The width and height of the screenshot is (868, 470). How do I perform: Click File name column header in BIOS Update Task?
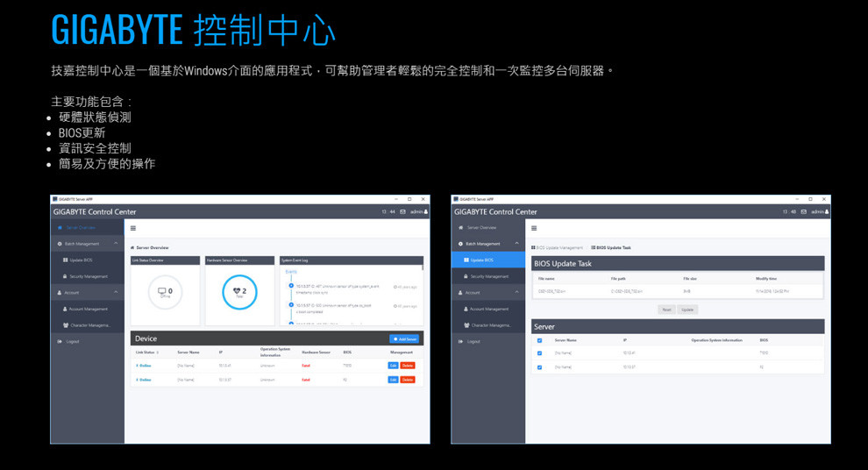pyautogui.click(x=546, y=279)
